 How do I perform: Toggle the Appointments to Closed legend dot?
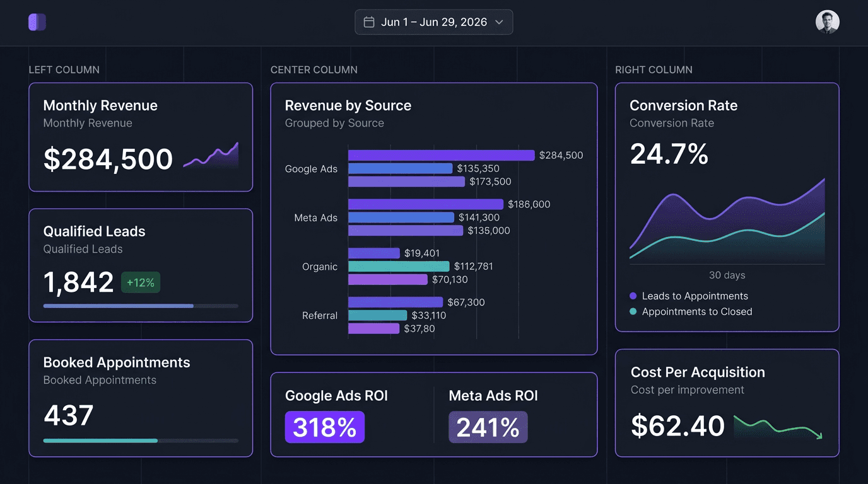633,311
